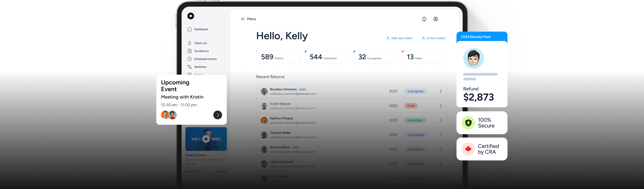Click the refund card memoji avatar
The width and height of the screenshot is (644, 189).
[473, 58]
